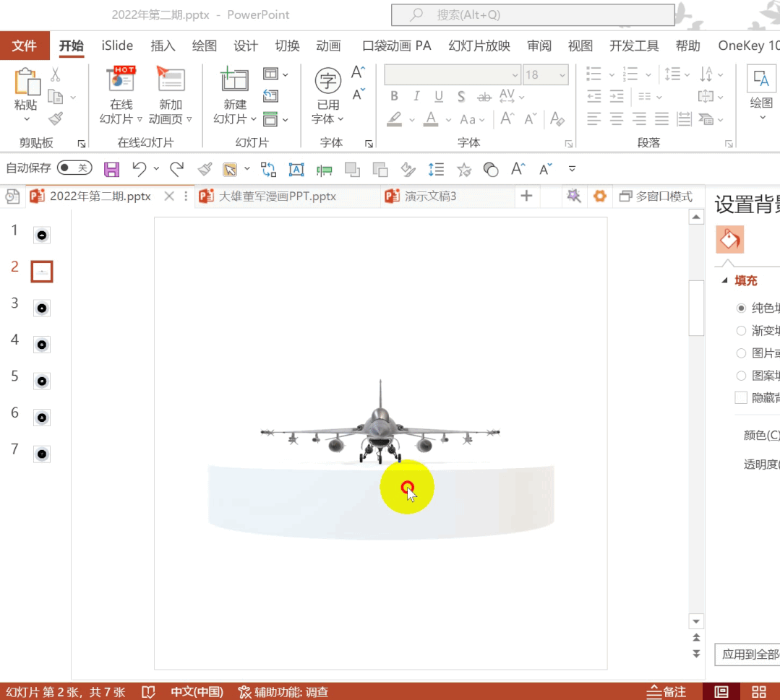Open the online slides (在线幻灯片) HOT icon
Image resolution: width=780 pixels, height=700 pixels.
[x=121, y=79]
